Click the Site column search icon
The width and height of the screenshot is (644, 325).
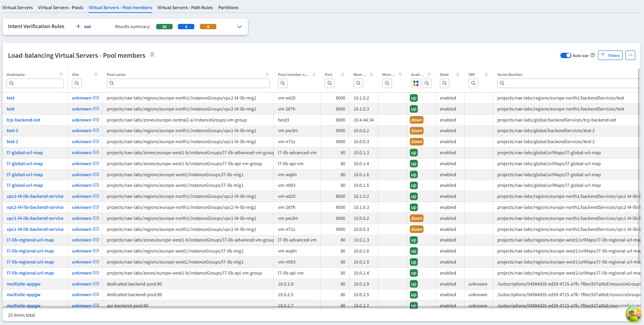tap(77, 83)
